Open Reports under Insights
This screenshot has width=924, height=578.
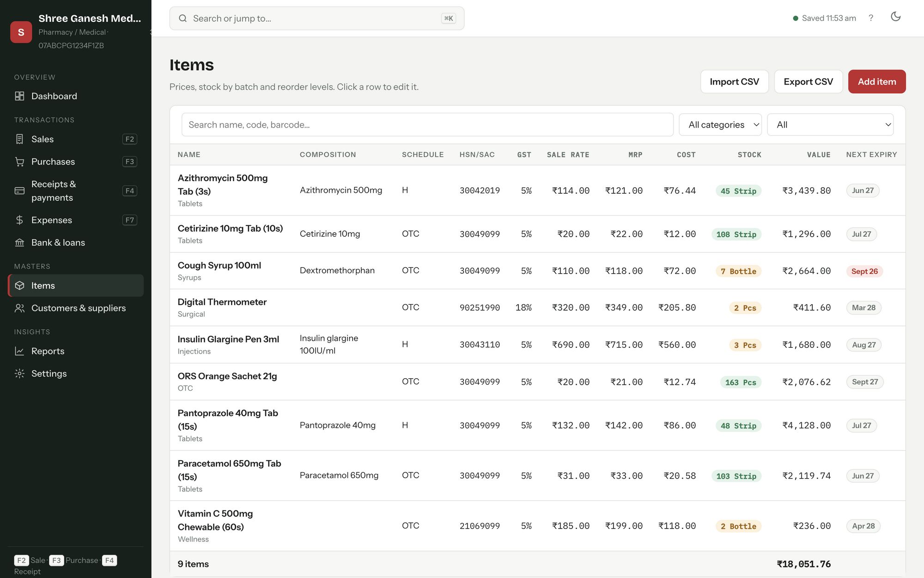[x=76, y=351]
